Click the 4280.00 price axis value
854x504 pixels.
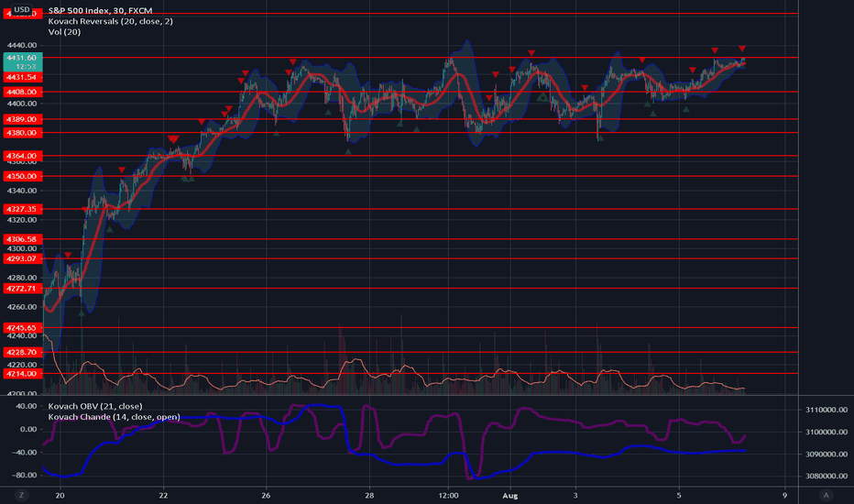pyautogui.click(x=22, y=278)
